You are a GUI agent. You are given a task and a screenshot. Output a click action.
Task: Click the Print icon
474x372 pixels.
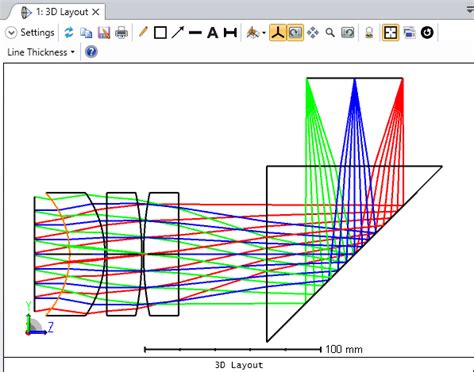coord(121,33)
